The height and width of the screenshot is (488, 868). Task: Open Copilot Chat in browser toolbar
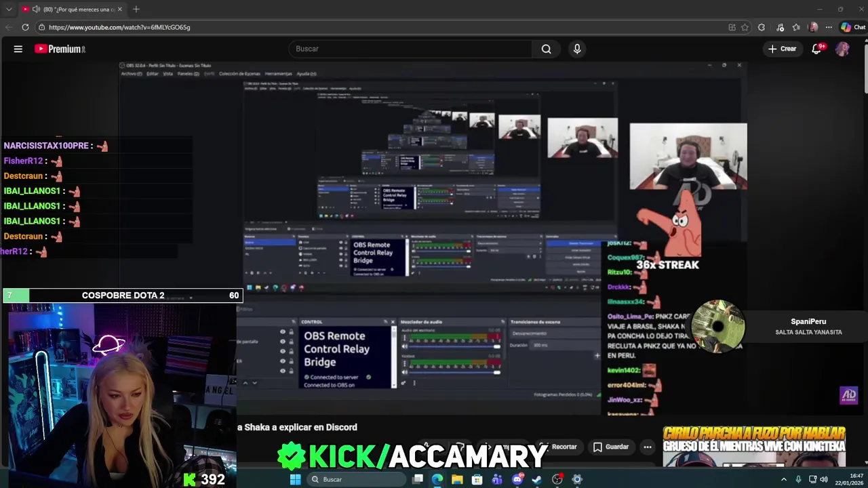click(853, 27)
